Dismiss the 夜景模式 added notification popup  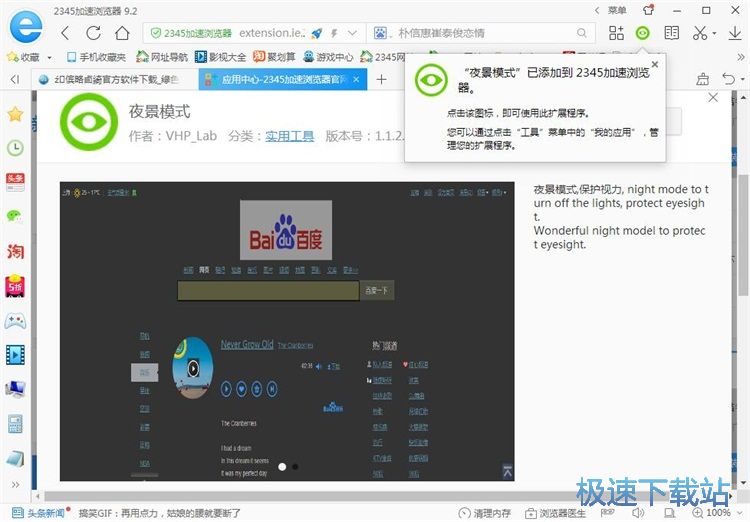[x=655, y=65]
